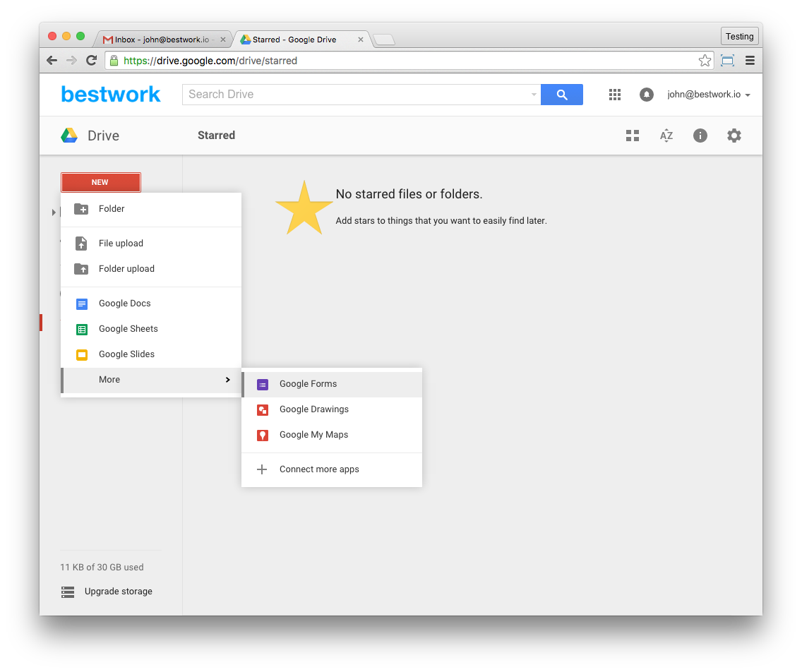The image size is (802, 672).
Task: Open john@bestwork.io account dropdown
Action: [x=708, y=95]
